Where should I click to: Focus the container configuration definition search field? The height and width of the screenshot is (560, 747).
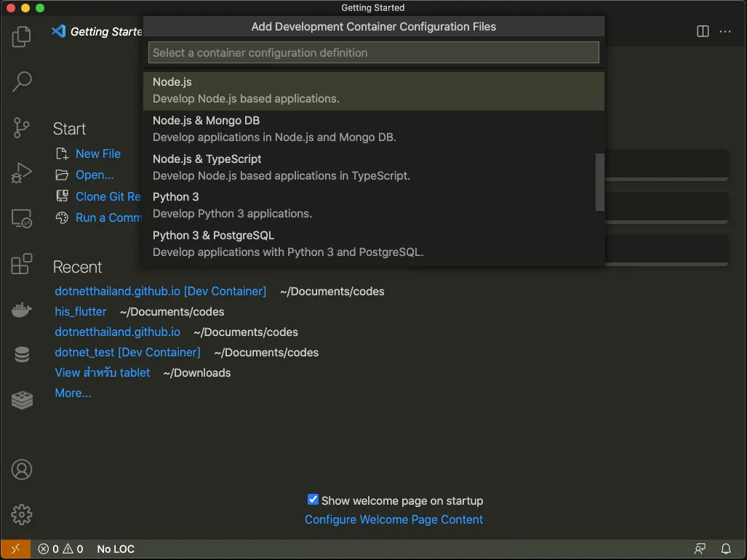pyautogui.click(x=374, y=52)
